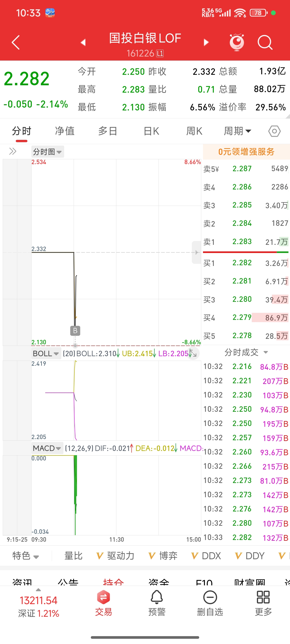290x644 pixels.
Task: Tap the 溢价率 29.56% value
Action: [x=271, y=107]
